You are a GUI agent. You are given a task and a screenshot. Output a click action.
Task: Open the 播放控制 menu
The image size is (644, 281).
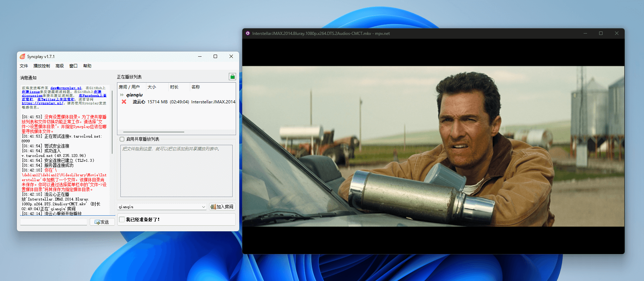(41, 66)
